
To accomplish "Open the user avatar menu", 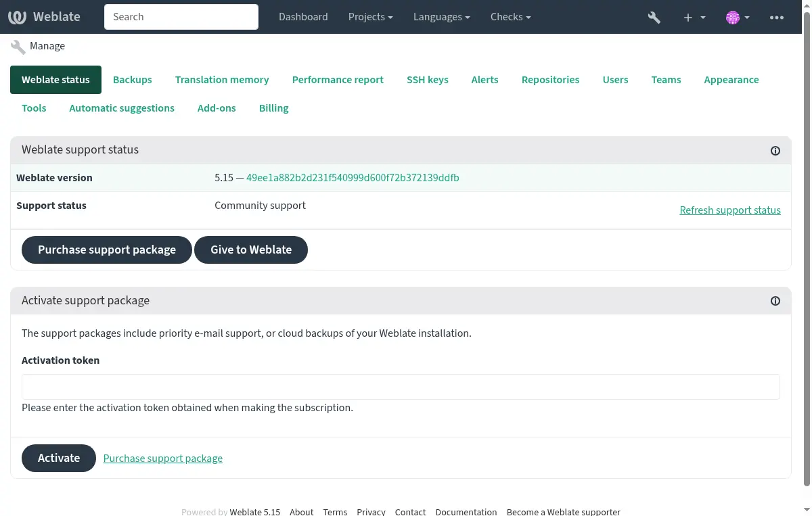I will coord(738,17).
